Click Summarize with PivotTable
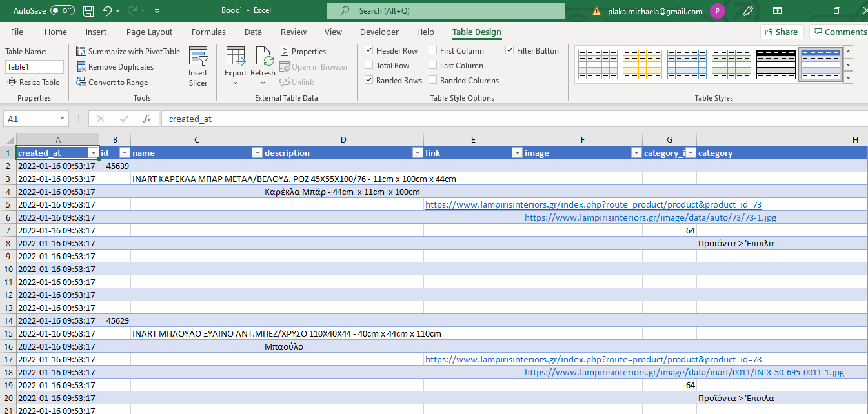Image resolution: width=868 pixels, height=414 pixels. tap(128, 52)
